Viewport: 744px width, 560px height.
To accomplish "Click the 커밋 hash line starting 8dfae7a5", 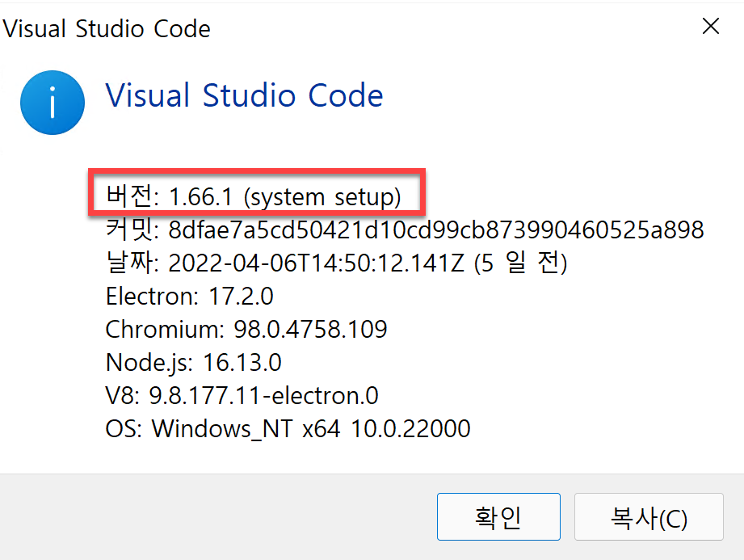I will tap(404, 229).
